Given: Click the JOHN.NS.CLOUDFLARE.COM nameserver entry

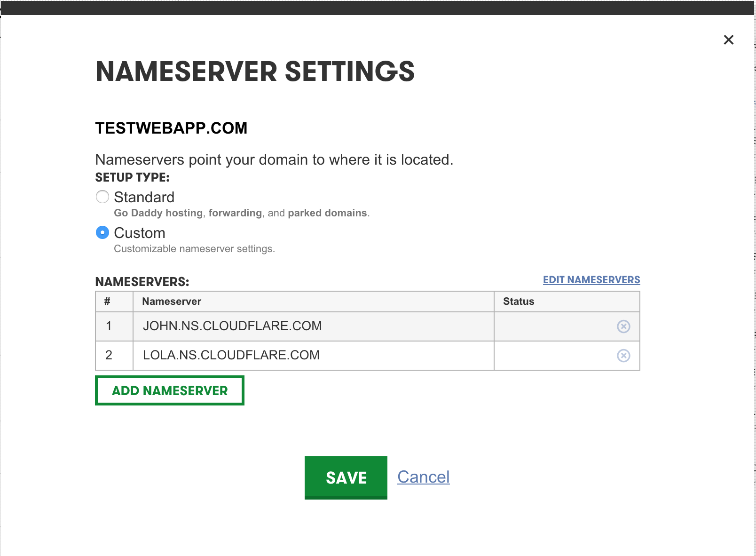Looking at the screenshot, I should point(232,326).
